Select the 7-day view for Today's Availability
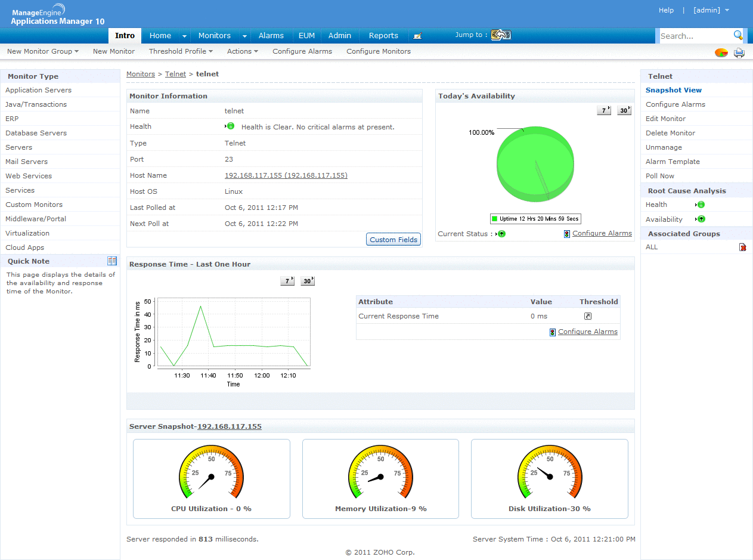 (x=603, y=110)
